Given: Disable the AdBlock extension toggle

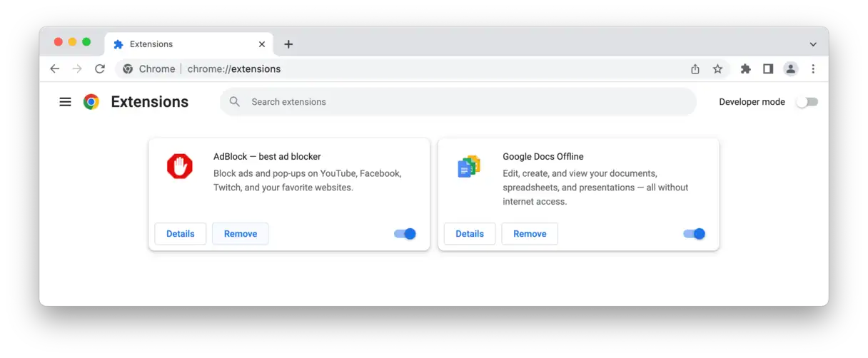Looking at the screenshot, I should coord(405,234).
